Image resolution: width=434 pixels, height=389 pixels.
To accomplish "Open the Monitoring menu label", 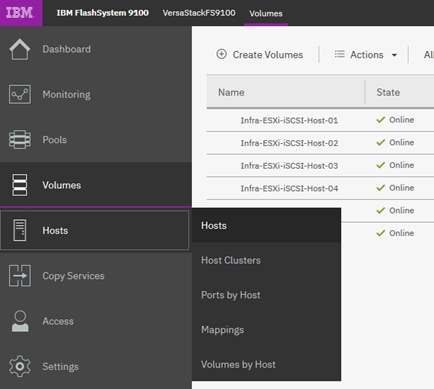I will click(x=66, y=95).
